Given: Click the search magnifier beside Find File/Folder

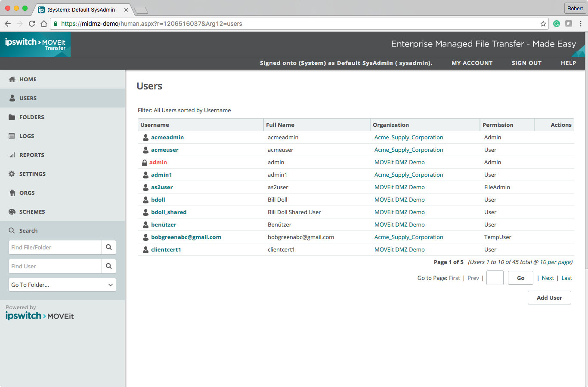Looking at the screenshot, I should point(109,247).
